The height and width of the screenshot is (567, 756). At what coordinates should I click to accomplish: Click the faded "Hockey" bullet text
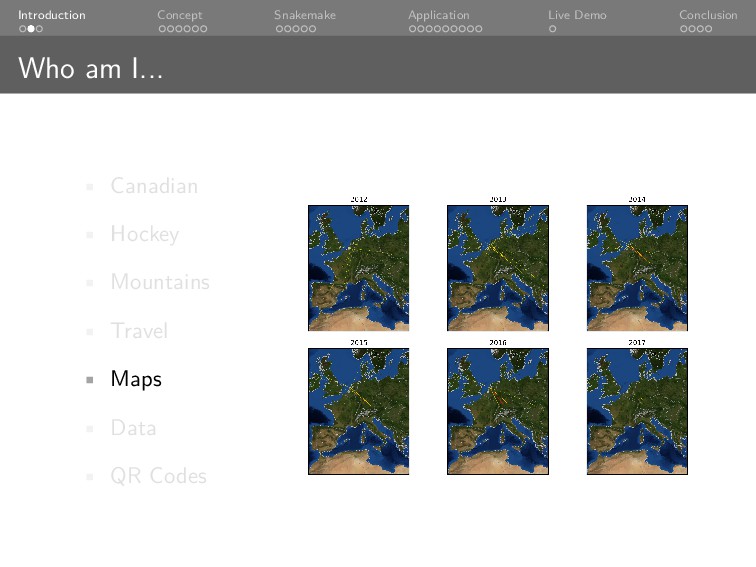pyautogui.click(x=145, y=234)
